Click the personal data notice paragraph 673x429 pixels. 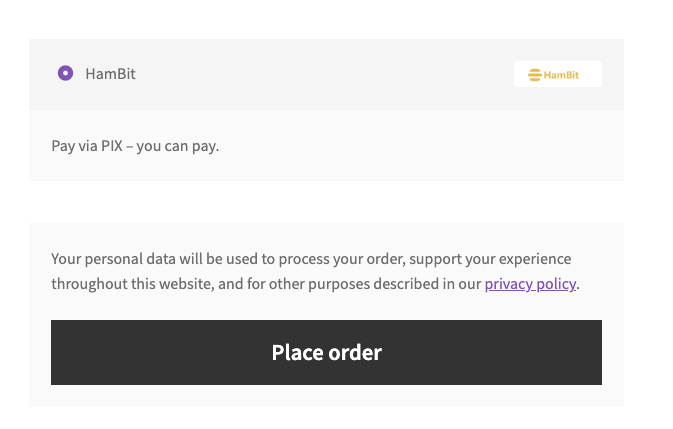[x=315, y=272]
